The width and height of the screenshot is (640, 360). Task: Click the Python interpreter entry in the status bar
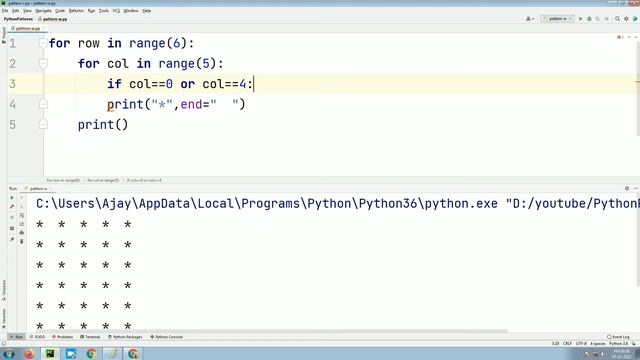click(x=618, y=344)
